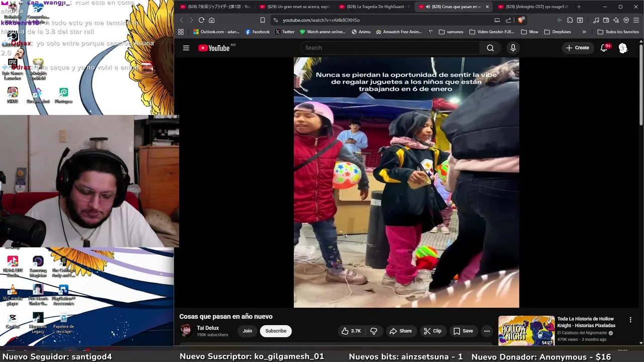
Task: Dislike the video with thumbs down
Action: point(374,331)
